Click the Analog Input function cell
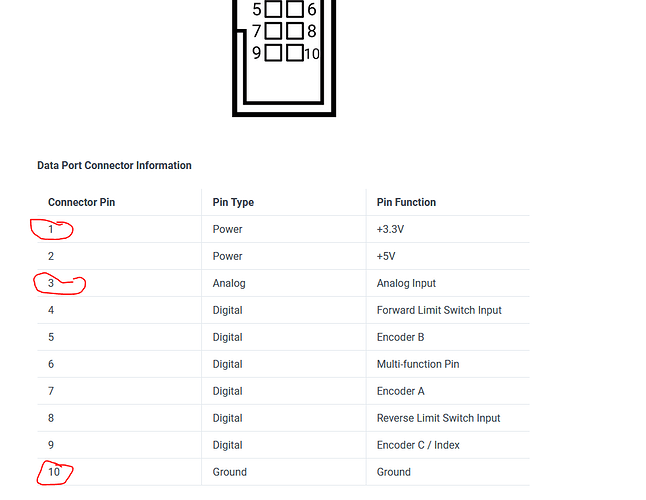 click(x=406, y=283)
